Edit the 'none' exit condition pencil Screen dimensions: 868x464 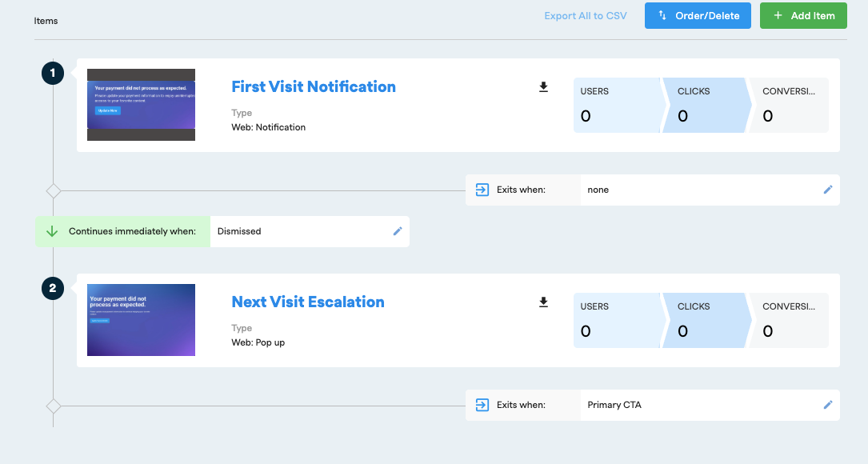click(x=828, y=190)
